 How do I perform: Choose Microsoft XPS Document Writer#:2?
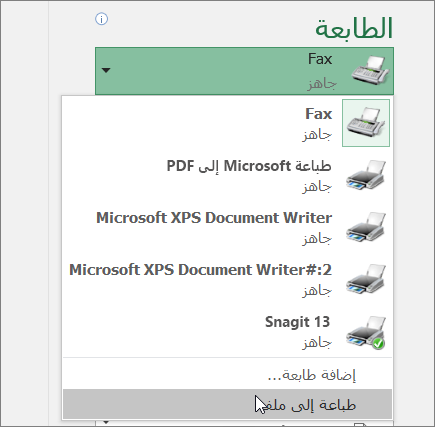(200, 270)
